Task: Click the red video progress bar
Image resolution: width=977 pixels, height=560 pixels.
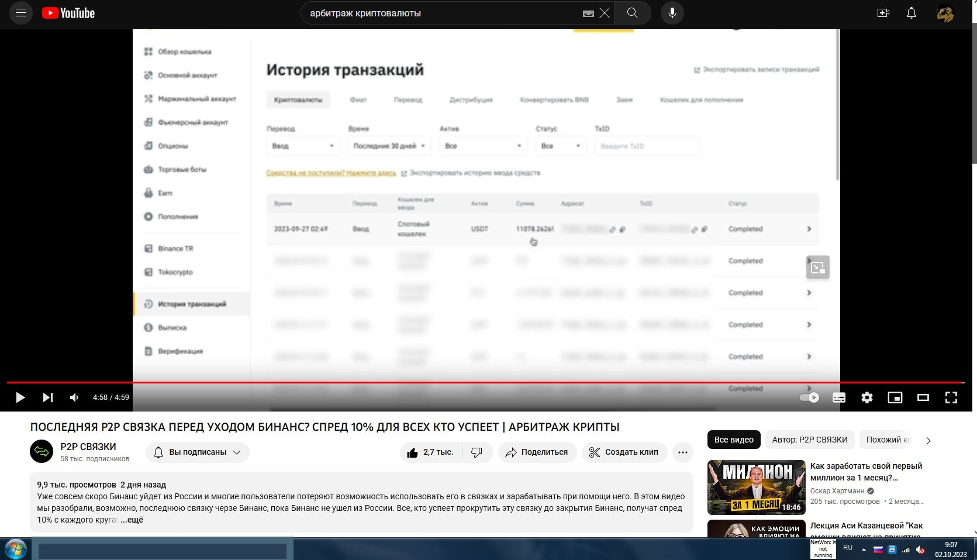Action: (x=485, y=382)
